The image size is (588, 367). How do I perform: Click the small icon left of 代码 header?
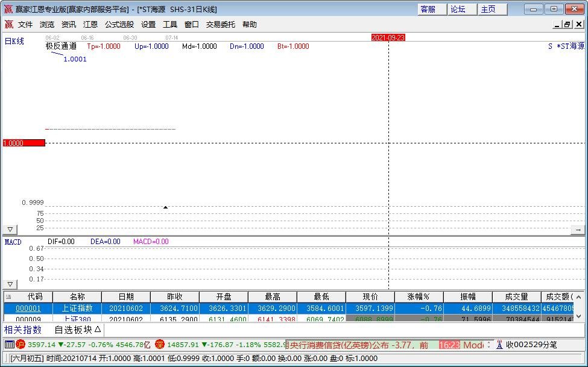[x=8, y=297]
